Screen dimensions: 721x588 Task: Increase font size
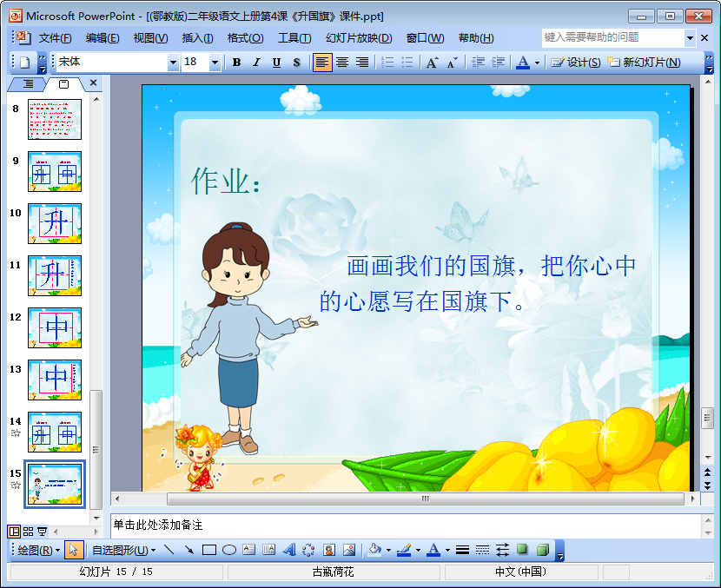tap(432, 62)
